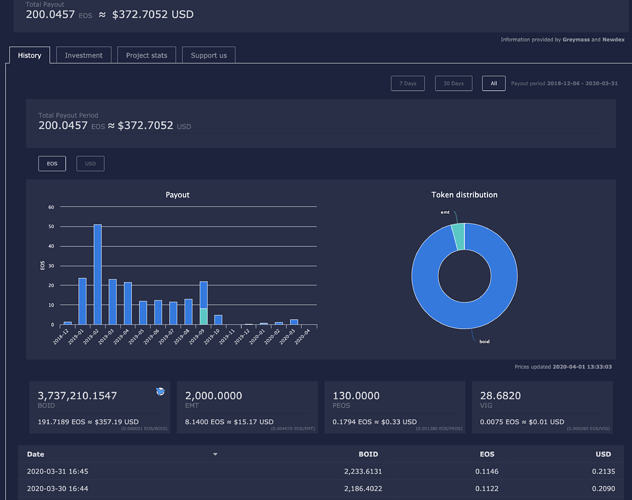Select the 30 Days payout period

[453, 83]
